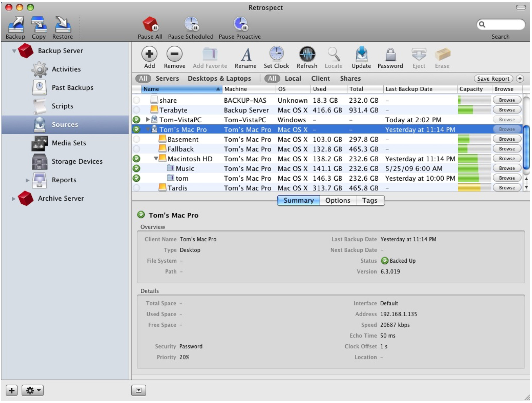Image resolution: width=532 pixels, height=403 pixels.
Task: Switch to the Summary tab
Action: 299,201
